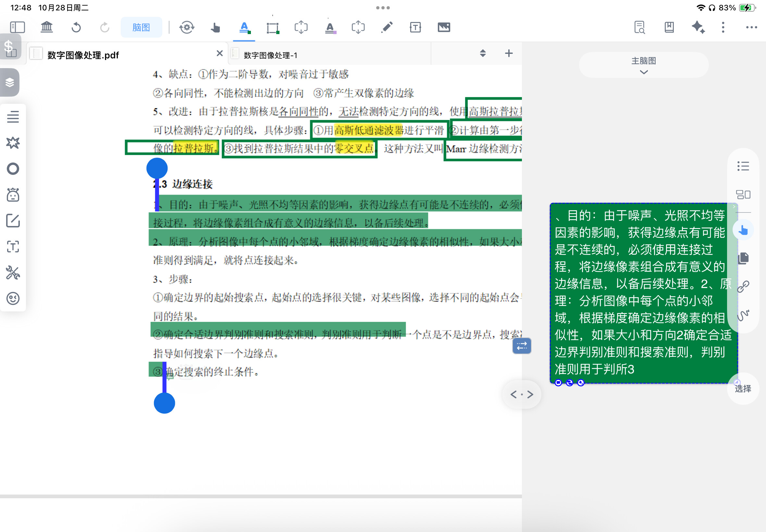The height and width of the screenshot is (532, 766).
Task: Select the hand pointer tool in toolbar
Action: click(x=216, y=27)
